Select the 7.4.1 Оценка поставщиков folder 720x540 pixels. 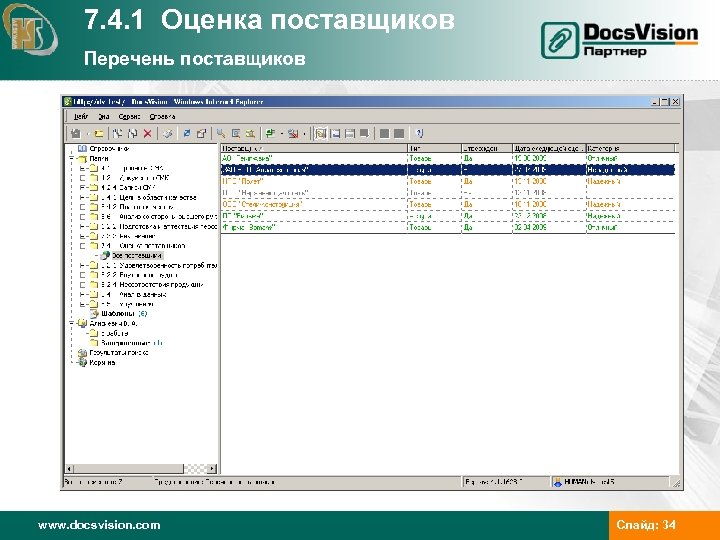click(x=143, y=246)
